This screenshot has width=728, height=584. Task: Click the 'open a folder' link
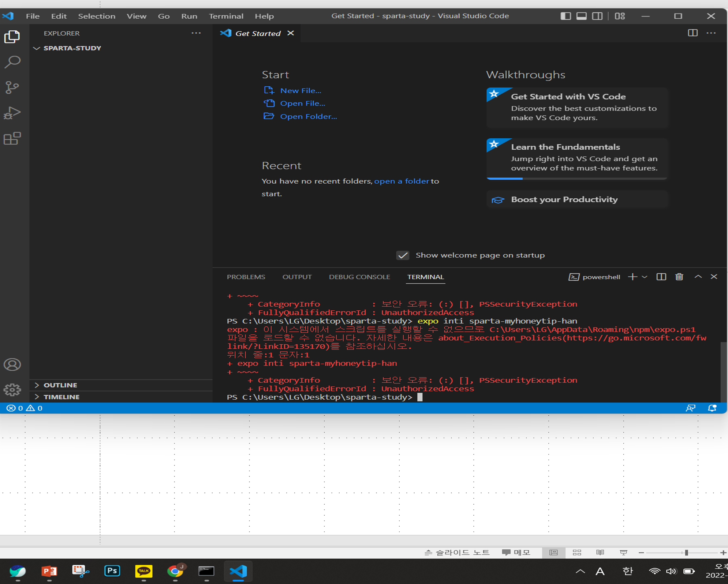pos(402,181)
